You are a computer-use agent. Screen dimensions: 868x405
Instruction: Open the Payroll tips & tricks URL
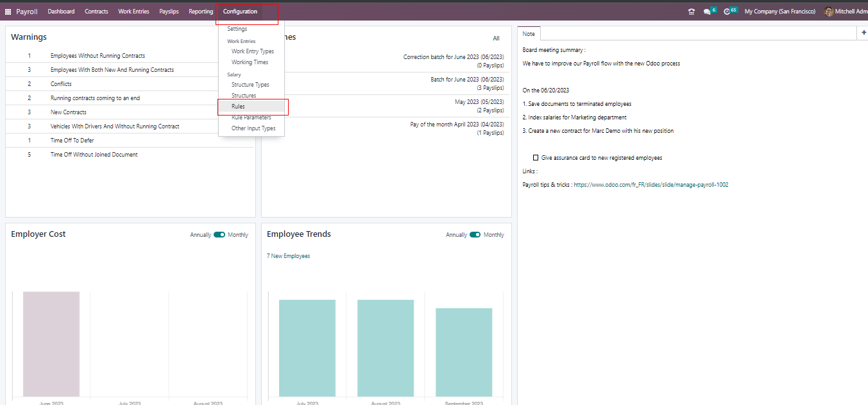pyautogui.click(x=651, y=185)
